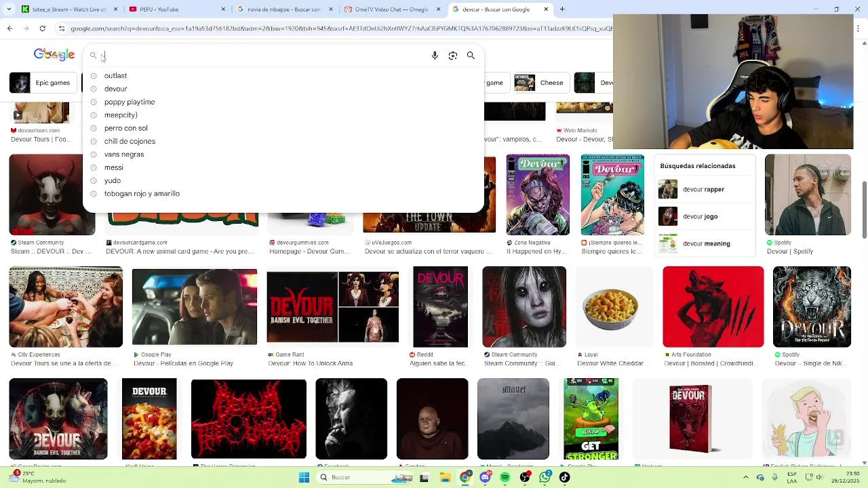Open Game Rant Devour Anna image
Image resolution: width=868 pixels, height=488 pixels.
coord(333,307)
